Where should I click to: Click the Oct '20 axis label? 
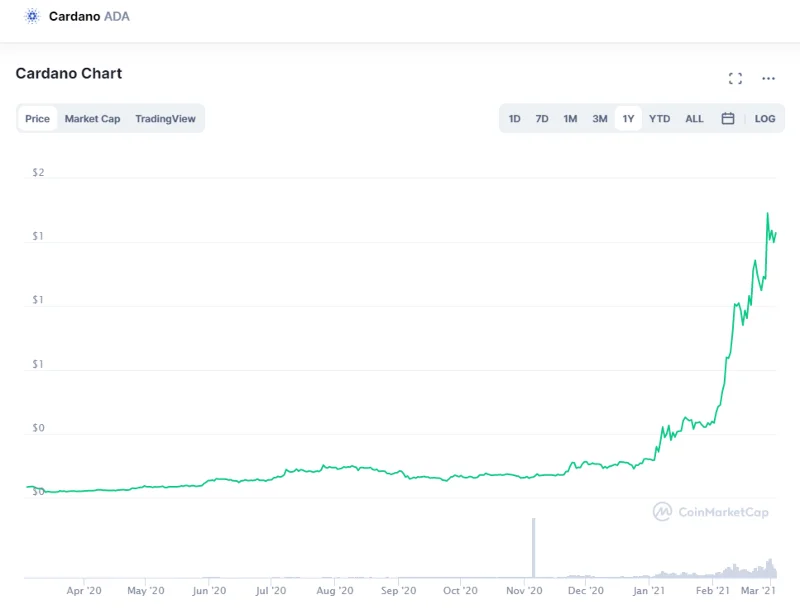(x=460, y=591)
